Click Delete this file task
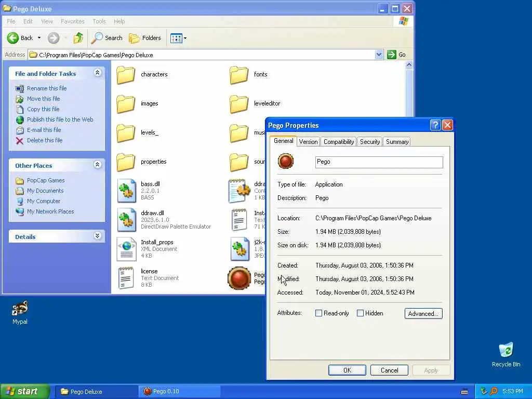The height and width of the screenshot is (399, 532). point(45,140)
